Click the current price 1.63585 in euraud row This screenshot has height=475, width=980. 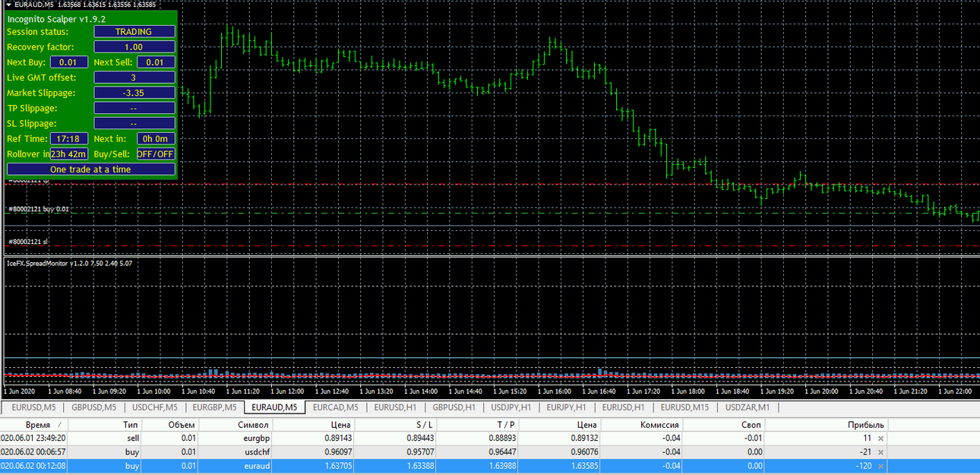click(584, 466)
